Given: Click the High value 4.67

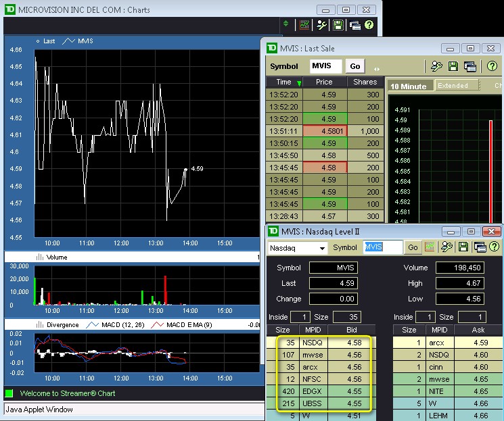Looking at the screenshot, I should coord(460,283).
